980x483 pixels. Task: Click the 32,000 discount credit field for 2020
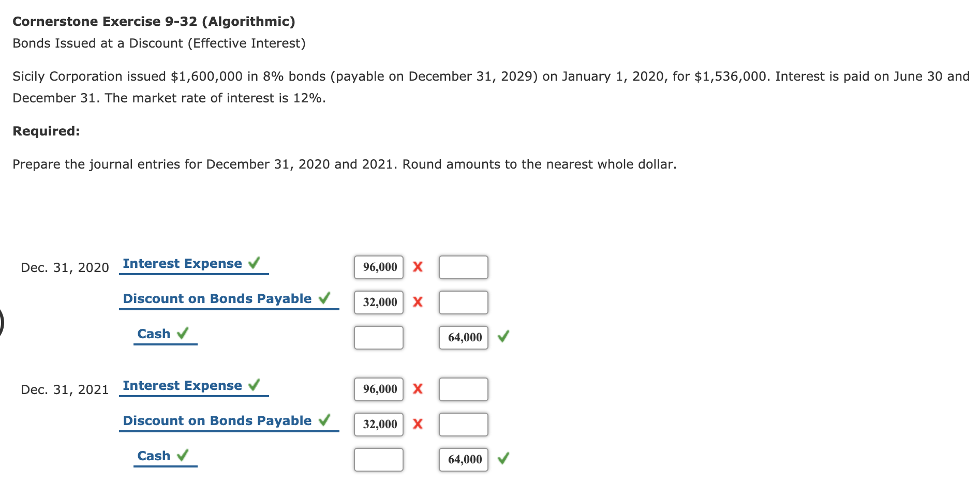pos(378,303)
